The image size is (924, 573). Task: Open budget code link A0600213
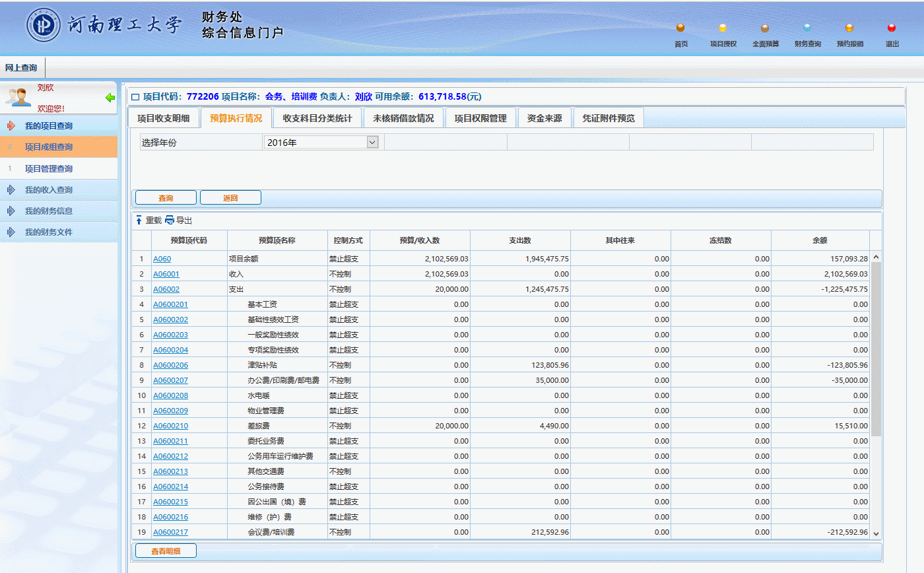pos(170,471)
